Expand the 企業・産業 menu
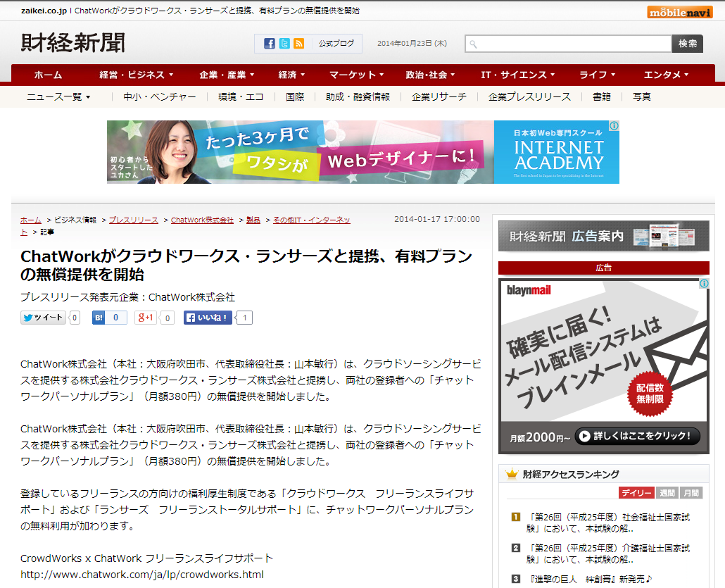Image resolution: width=725 pixels, height=588 pixels. [x=227, y=75]
